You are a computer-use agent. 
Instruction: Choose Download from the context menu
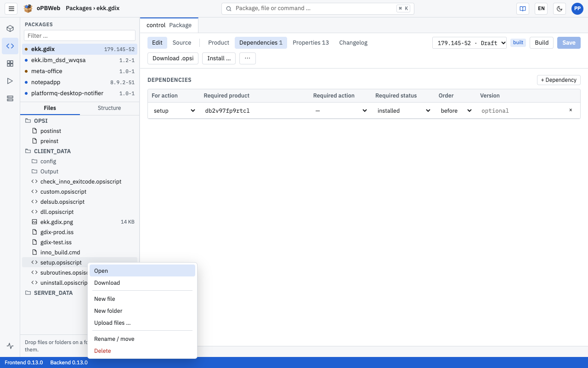point(142,283)
